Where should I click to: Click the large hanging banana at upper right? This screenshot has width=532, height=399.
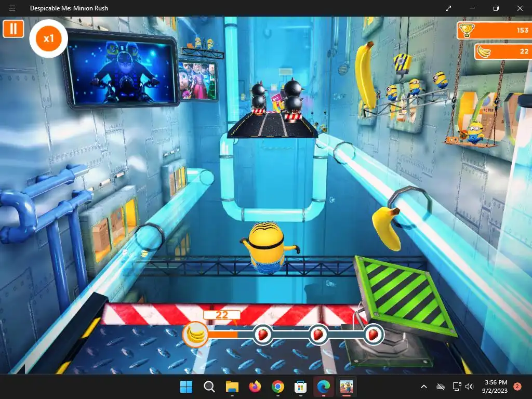pos(365,75)
